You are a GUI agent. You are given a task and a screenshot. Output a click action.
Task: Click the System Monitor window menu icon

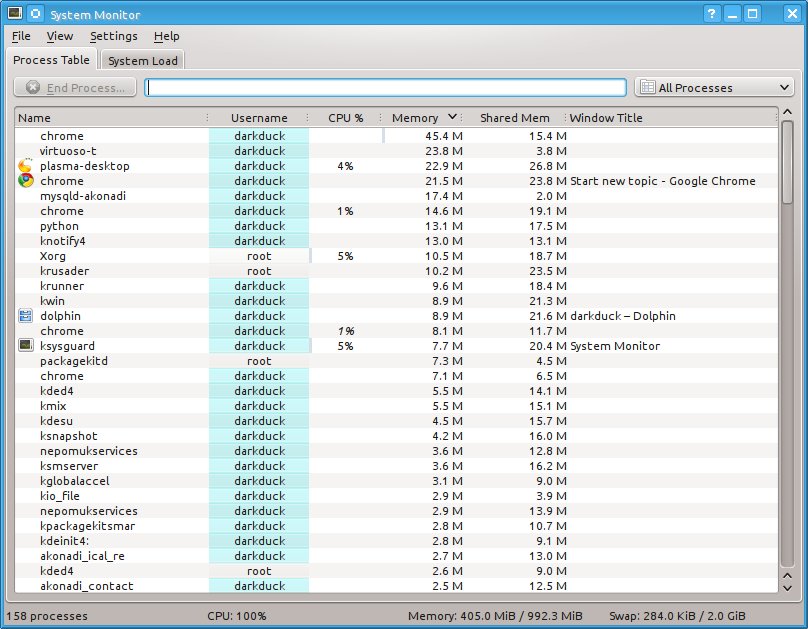13,14
